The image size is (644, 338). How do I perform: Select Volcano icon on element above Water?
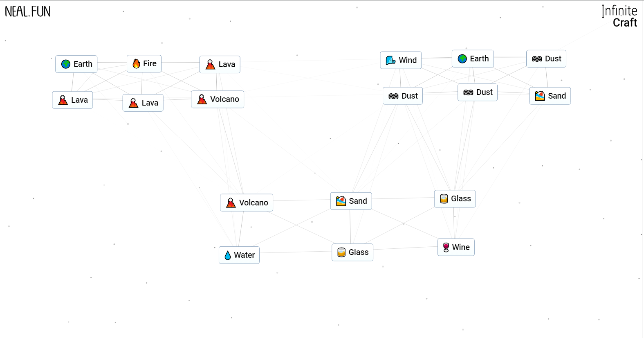[x=231, y=203]
